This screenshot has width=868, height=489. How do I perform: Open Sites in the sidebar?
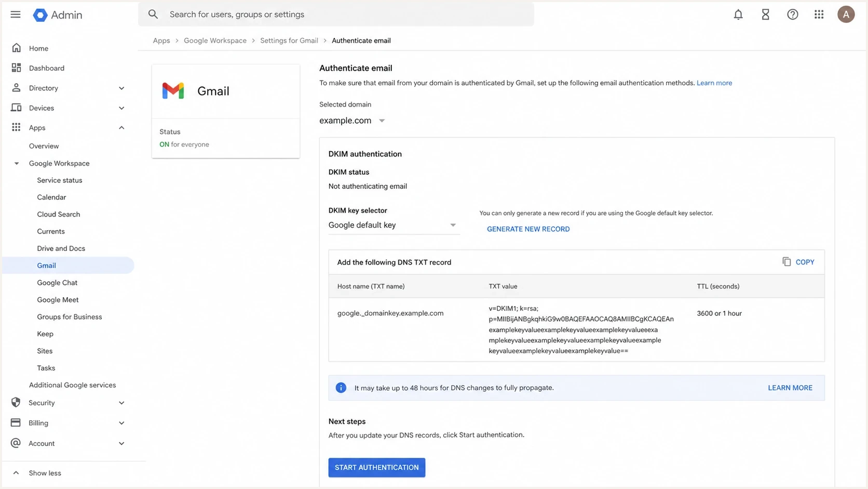pyautogui.click(x=45, y=351)
